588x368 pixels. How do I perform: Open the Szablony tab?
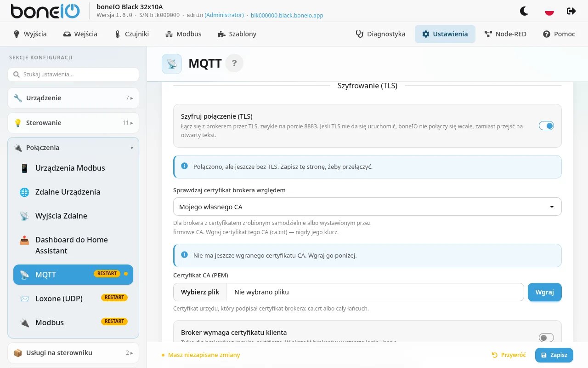(237, 34)
